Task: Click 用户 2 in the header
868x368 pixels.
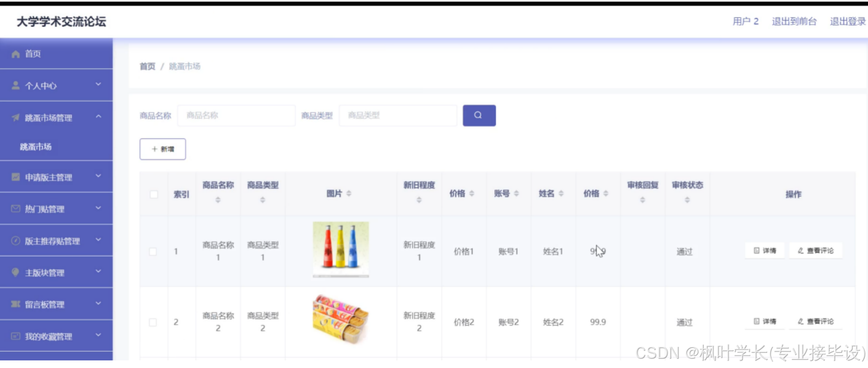Action: [745, 22]
